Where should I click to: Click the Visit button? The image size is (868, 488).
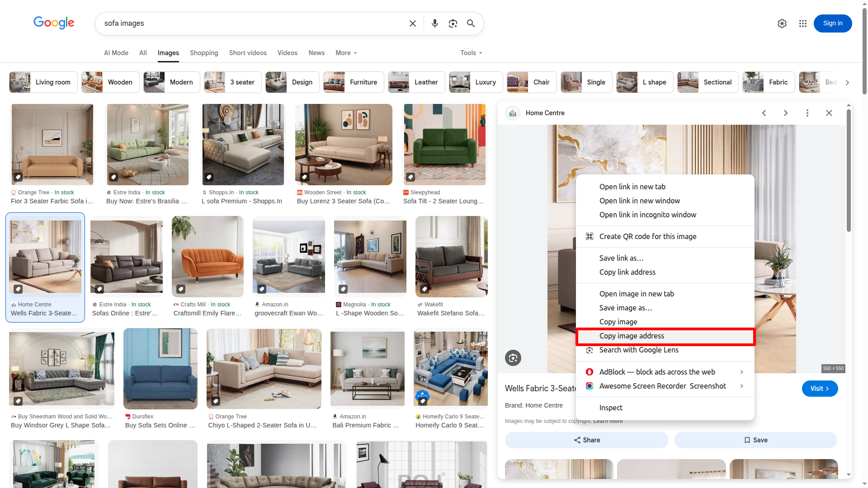(820, 389)
